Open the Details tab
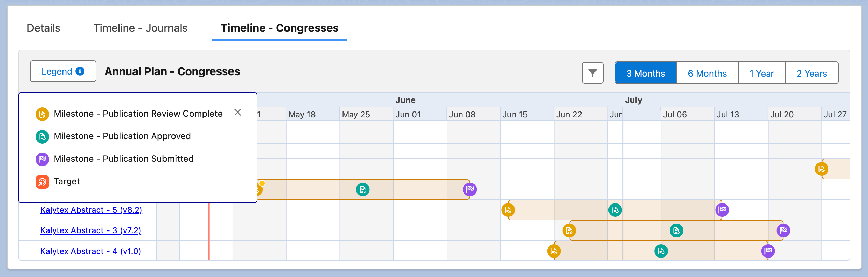The image size is (868, 277). click(43, 28)
